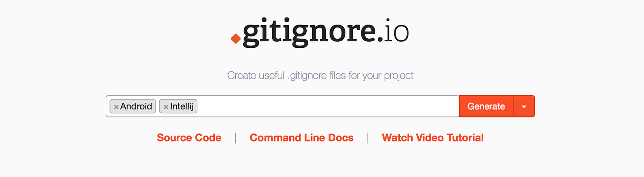The height and width of the screenshot is (177, 644).
Task: Select the Intellij tag label
Action: (182, 106)
